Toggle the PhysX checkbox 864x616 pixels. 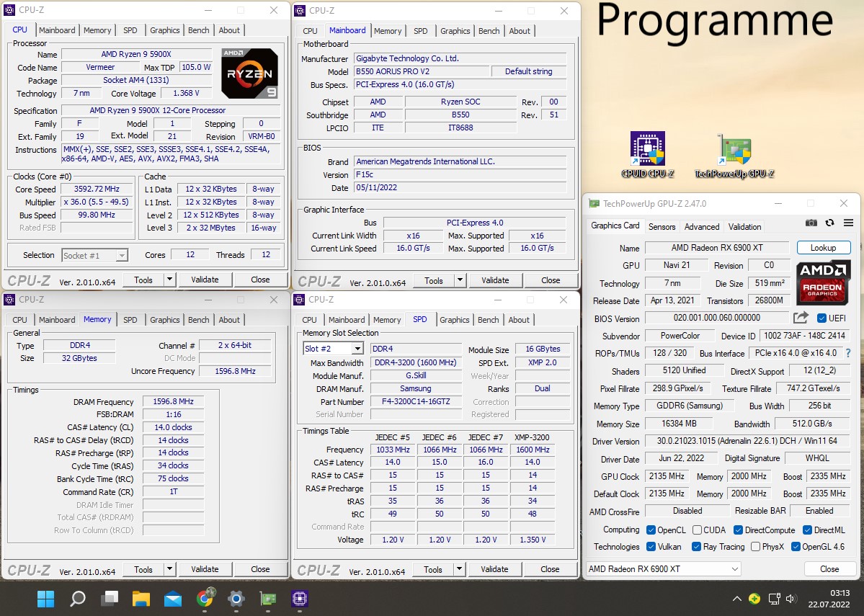click(755, 547)
